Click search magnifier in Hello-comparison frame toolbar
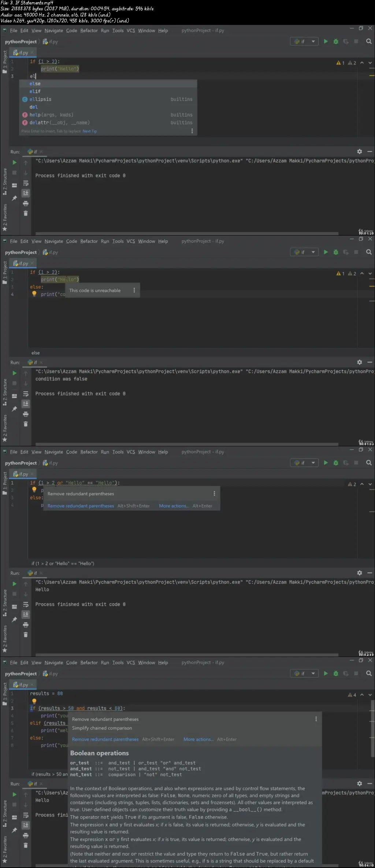 tap(369, 463)
